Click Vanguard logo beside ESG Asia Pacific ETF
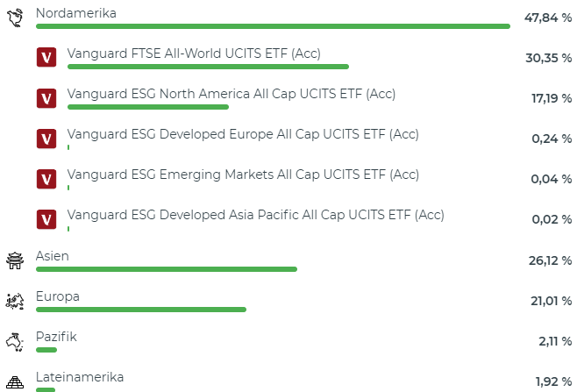577x392 pixels. pos(46,219)
